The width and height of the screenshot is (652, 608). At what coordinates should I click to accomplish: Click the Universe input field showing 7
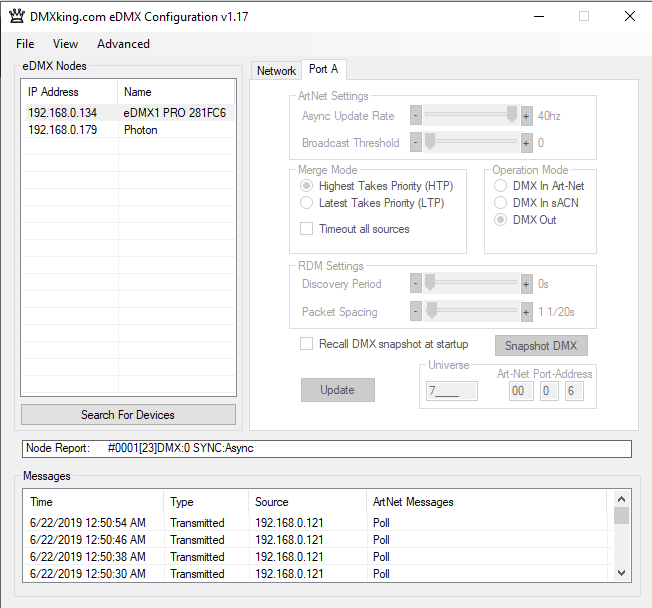tap(452, 391)
